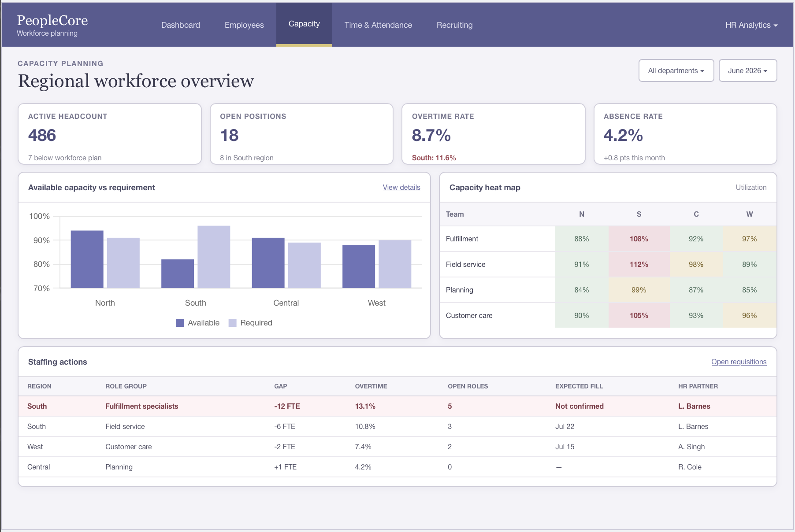Click the View details link
This screenshot has width=795, height=532.
(x=401, y=187)
